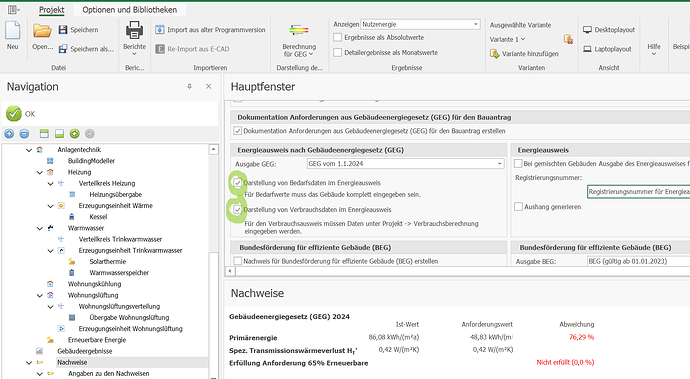Collapse the Wohnungslüftung node
Image resolution: width=690 pixels, height=379 pixels.
40,295
